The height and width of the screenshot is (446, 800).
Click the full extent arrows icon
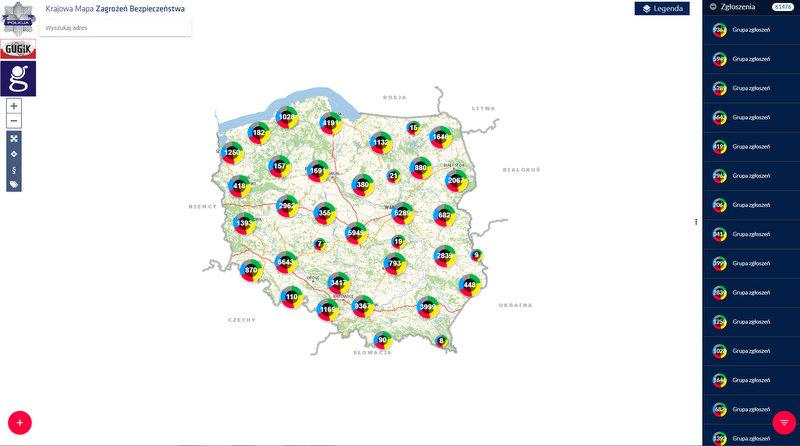(14, 139)
